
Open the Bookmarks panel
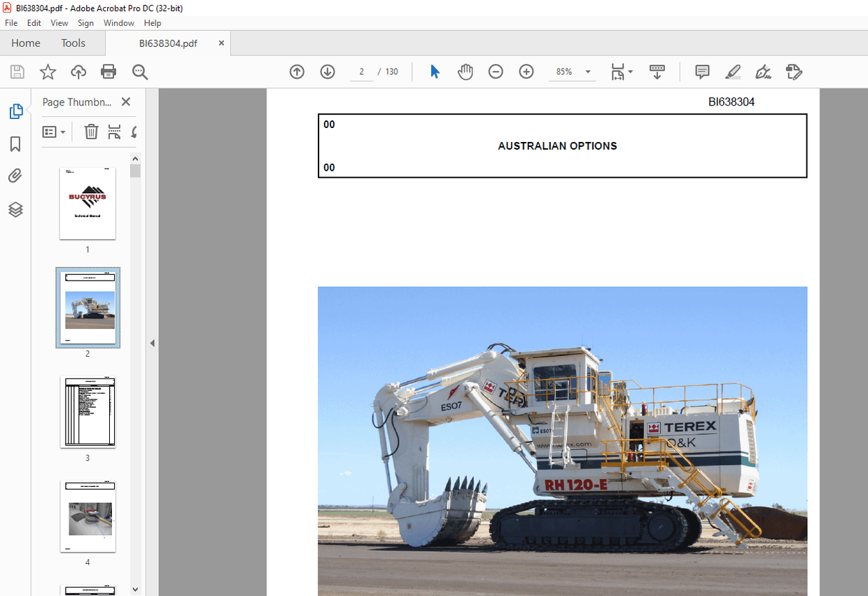point(15,143)
